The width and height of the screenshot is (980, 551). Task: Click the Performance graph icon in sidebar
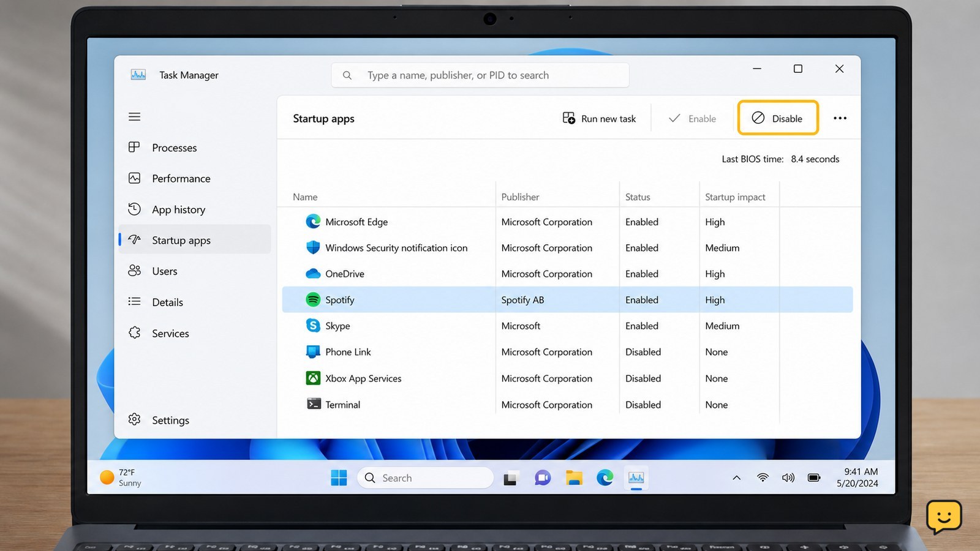(x=134, y=178)
